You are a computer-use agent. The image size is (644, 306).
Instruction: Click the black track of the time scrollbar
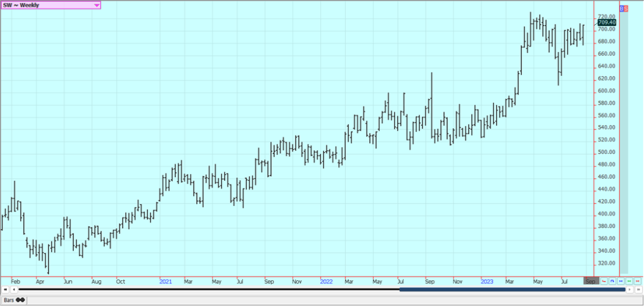[x=209, y=290]
